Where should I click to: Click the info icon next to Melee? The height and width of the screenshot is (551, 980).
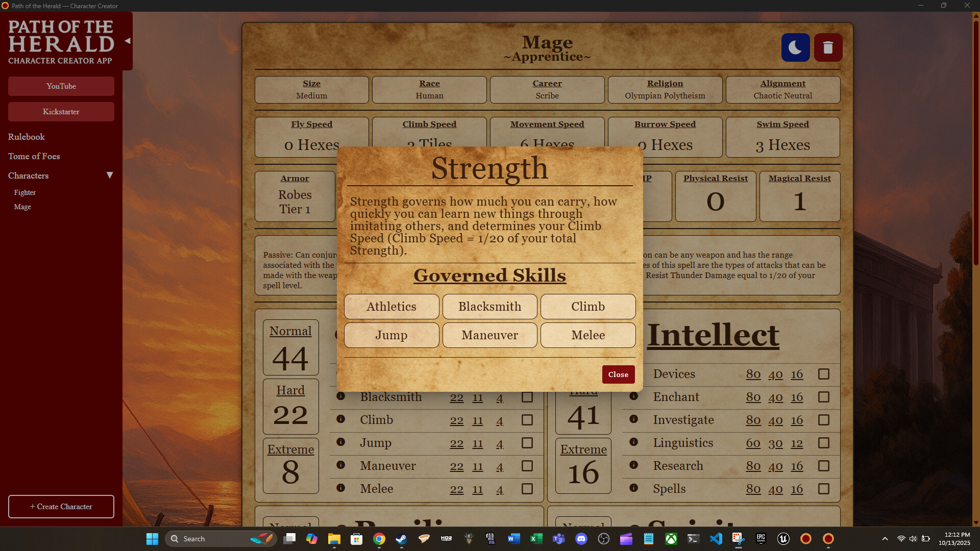[x=341, y=488]
